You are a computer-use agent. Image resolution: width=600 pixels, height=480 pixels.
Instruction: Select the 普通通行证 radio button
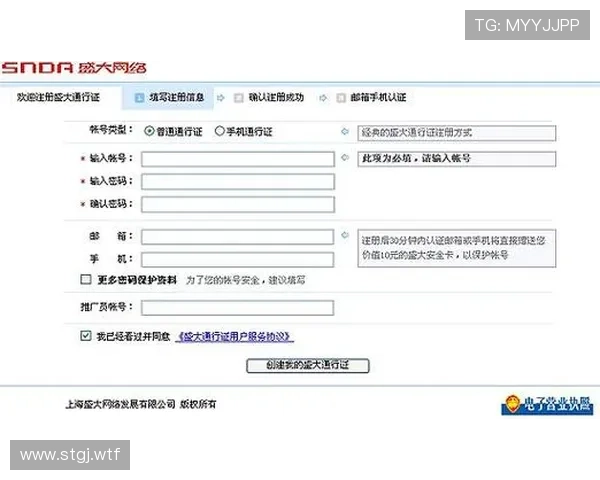(149, 131)
